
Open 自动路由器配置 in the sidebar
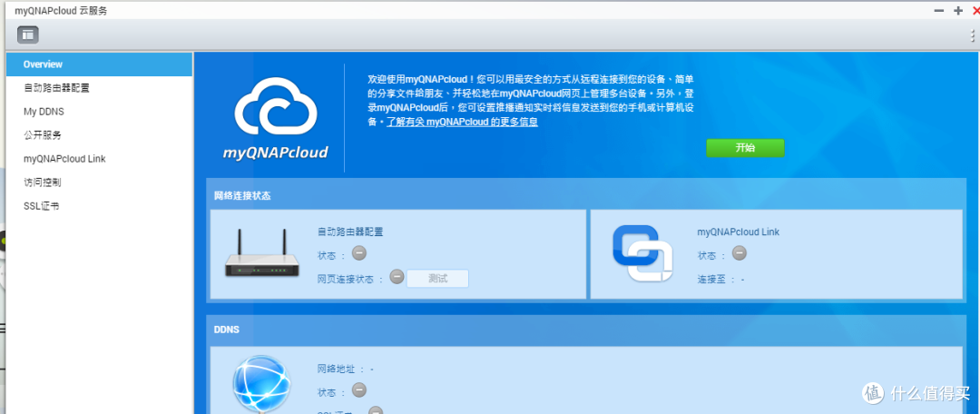100,88
